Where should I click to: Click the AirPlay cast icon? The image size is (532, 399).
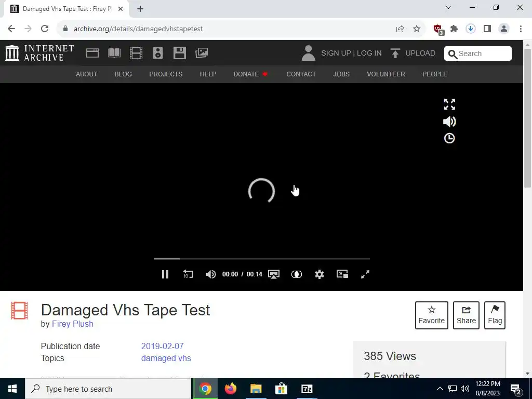point(274,274)
